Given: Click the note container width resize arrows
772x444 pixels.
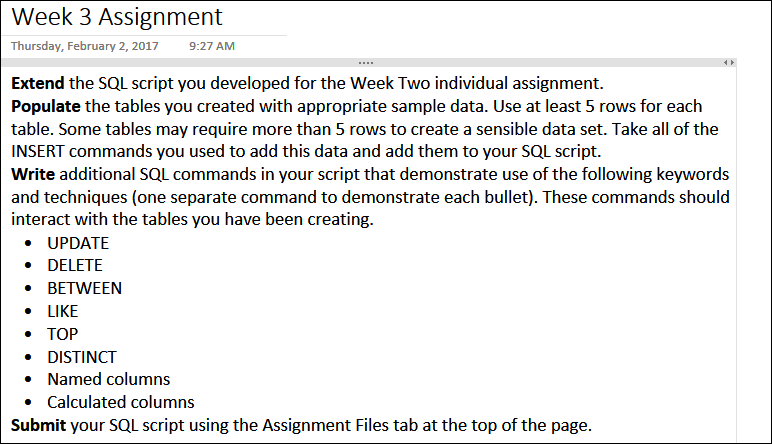Looking at the screenshot, I should pyautogui.click(x=729, y=63).
